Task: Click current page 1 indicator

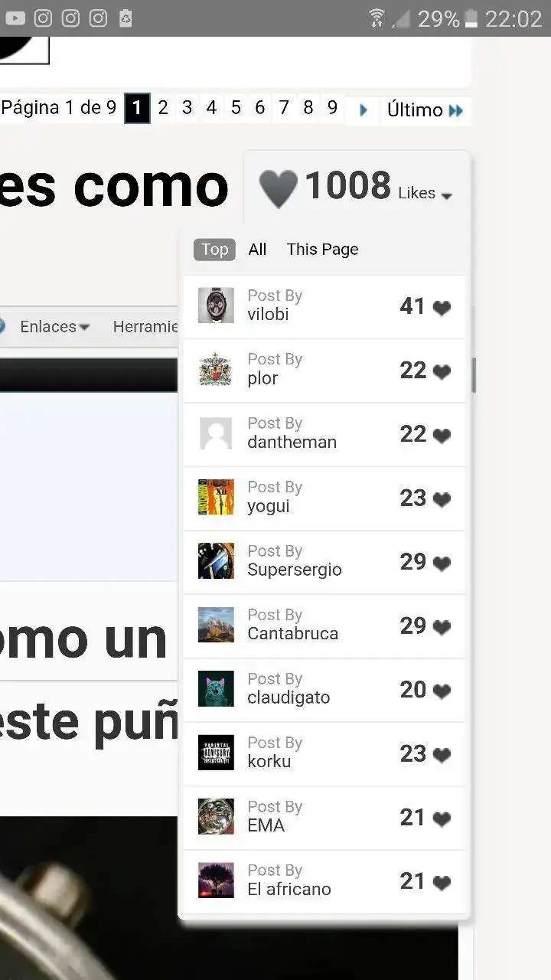Action: coord(137,109)
